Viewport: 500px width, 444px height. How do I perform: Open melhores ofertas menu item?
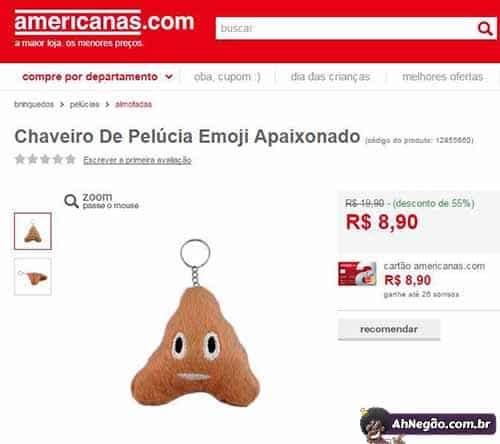coord(442,77)
